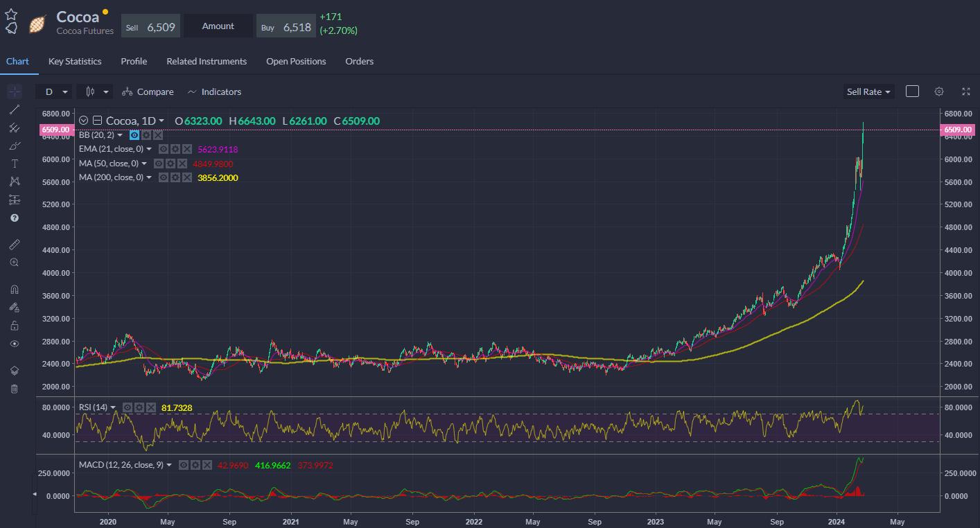Click the Sell 6,509 button

(152, 26)
